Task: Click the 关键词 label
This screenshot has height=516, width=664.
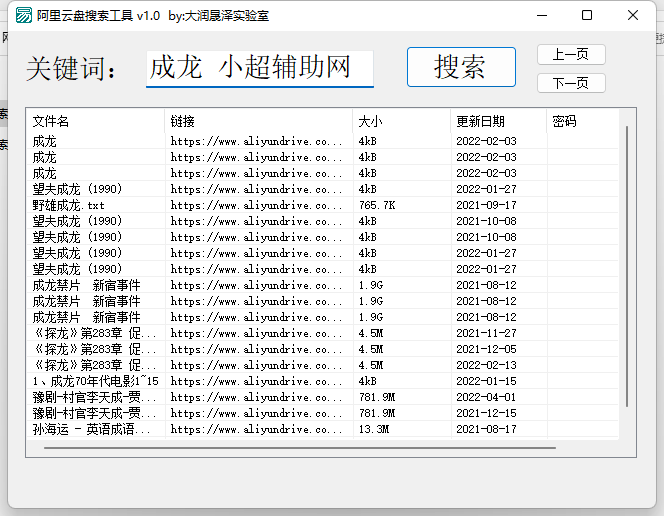Action: (x=70, y=69)
